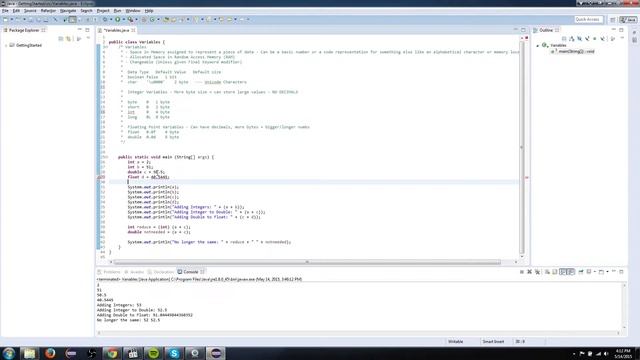Image resolution: width=640 pixels, height=360 pixels.
Task: Open Skype from the Windows taskbar
Action: (174, 353)
